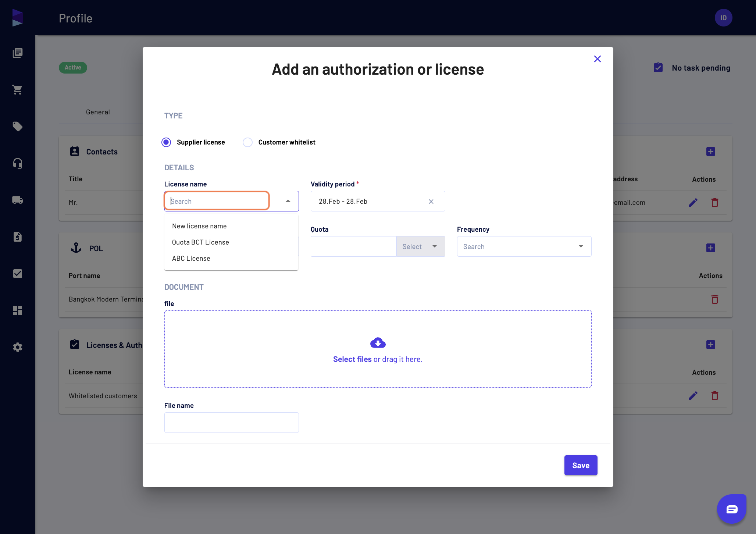Click the Quota amount input field
Screen dimensions: 756x534
353,246
